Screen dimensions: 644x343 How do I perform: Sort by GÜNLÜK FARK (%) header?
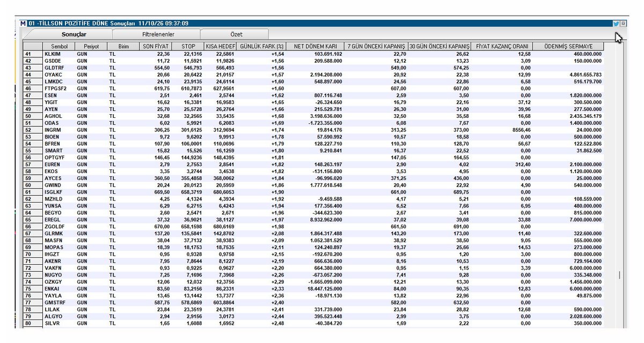tap(261, 47)
